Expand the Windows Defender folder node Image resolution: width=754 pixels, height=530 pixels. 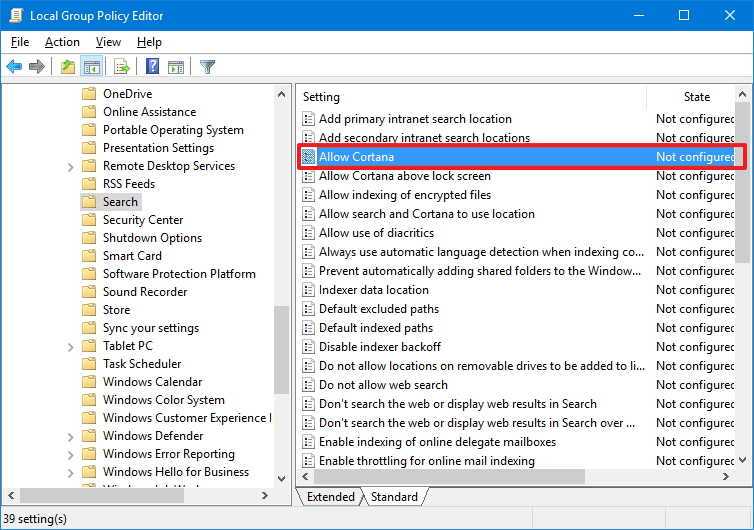71,436
